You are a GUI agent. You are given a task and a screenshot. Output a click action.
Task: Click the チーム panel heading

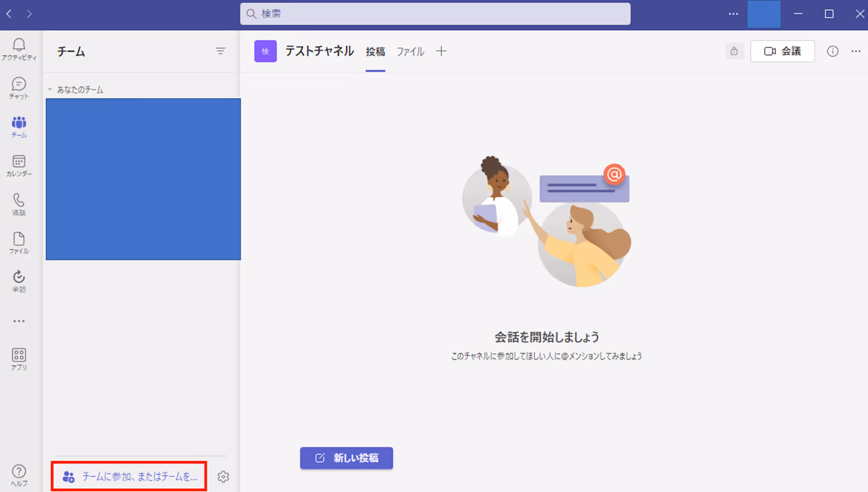71,52
